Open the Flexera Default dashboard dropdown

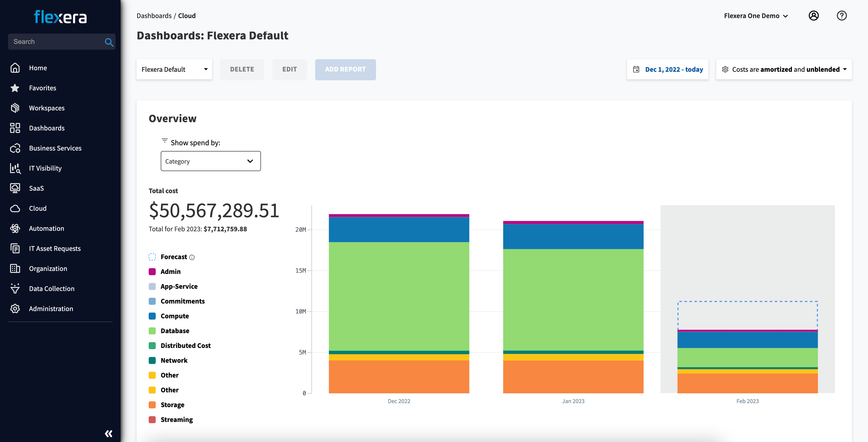click(174, 69)
